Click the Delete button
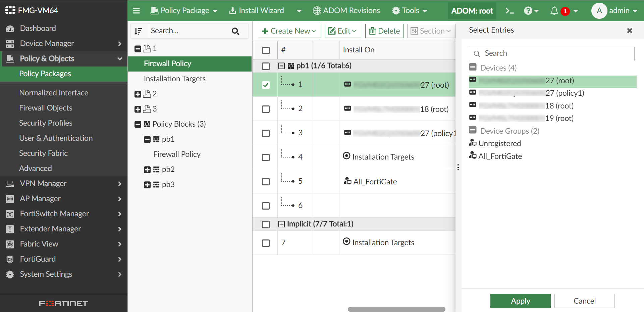Image resolution: width=644 pixels, height=312 pixels. (384, 31)
